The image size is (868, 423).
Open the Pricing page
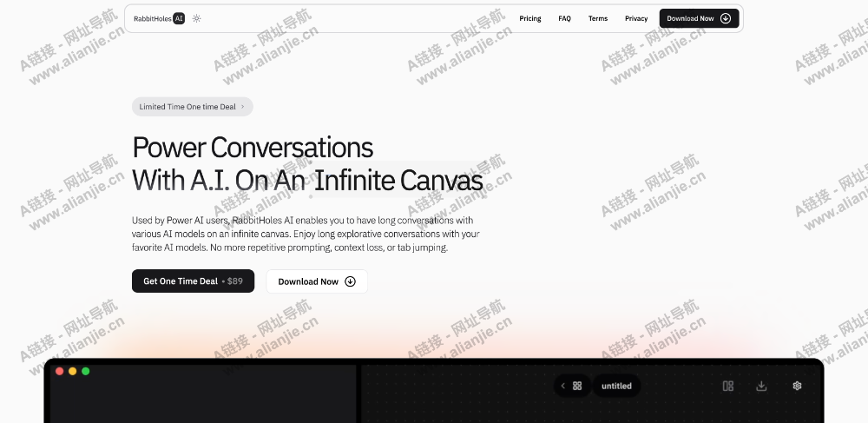(x=529, y=18)
